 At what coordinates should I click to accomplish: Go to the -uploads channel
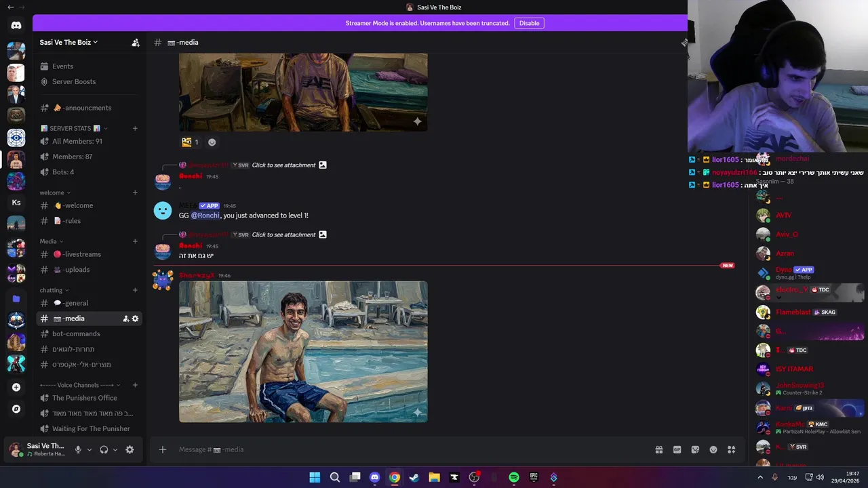(89, 270)
